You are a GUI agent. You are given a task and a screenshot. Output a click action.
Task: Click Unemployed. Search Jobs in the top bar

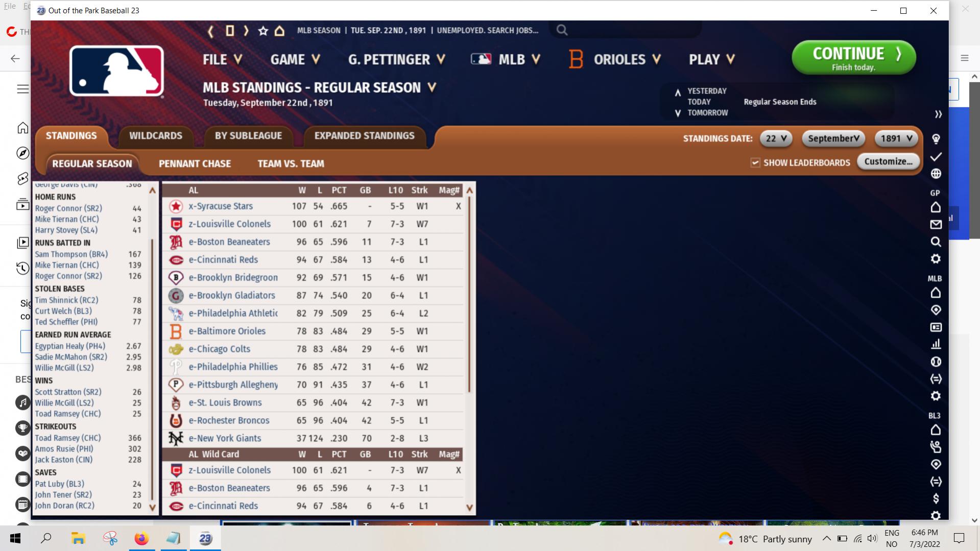coord(488,31)
